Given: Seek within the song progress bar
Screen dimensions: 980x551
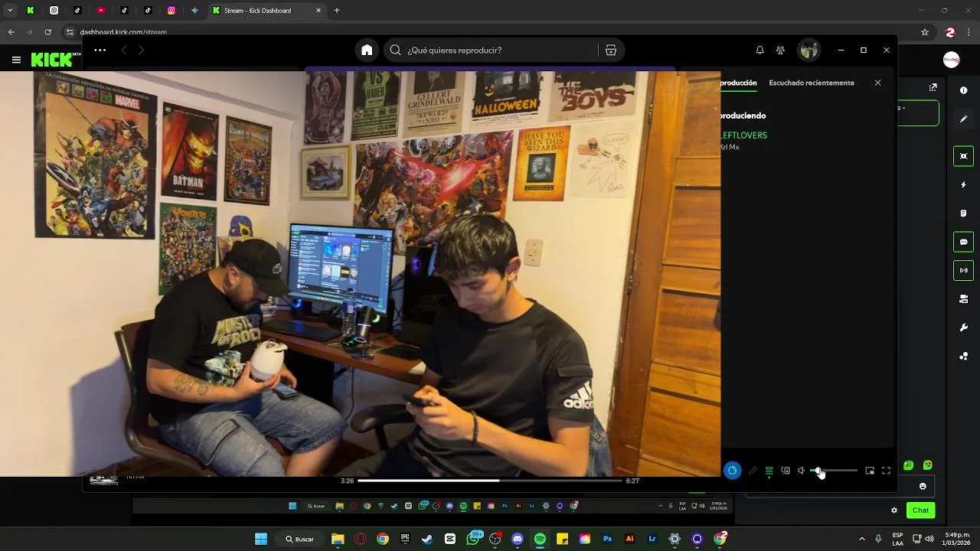Looking at the screenshot, I should 490,481.
